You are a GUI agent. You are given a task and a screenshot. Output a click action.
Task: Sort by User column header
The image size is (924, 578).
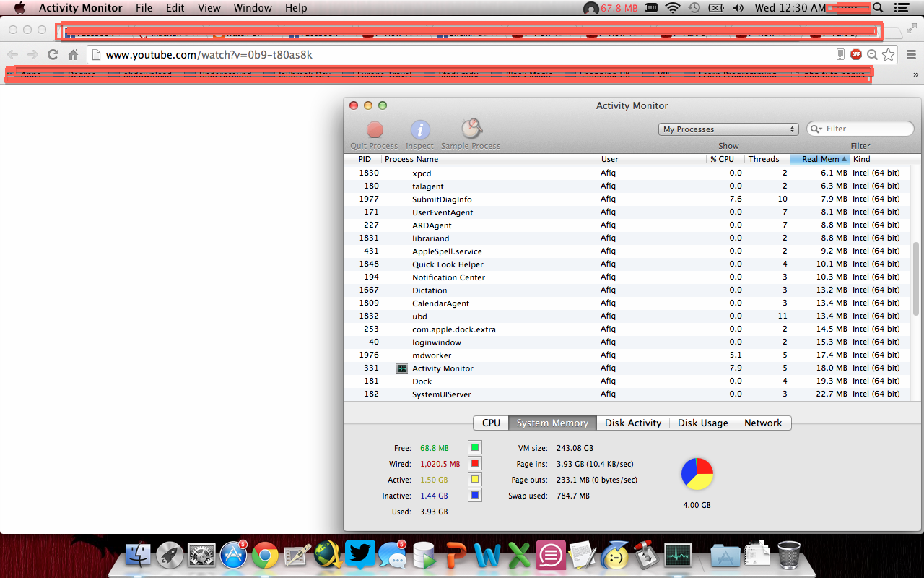652,159
